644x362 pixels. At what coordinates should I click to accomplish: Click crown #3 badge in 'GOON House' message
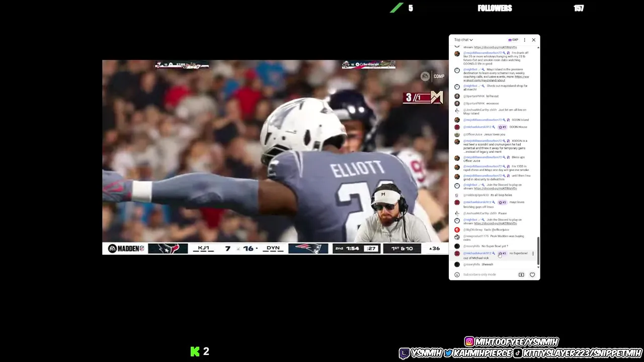[x=502, y=127]
